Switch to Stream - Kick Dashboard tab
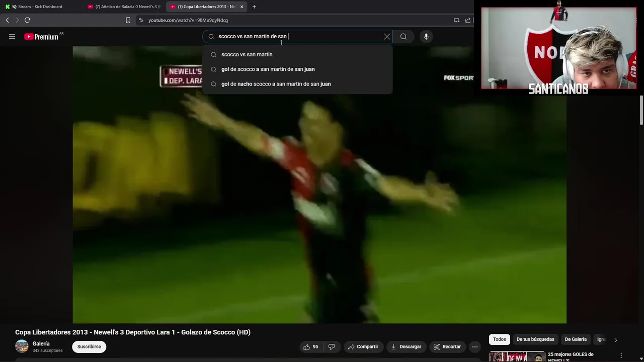The width and height of the screenshot is (644, 362). click(x=40, y=7)
